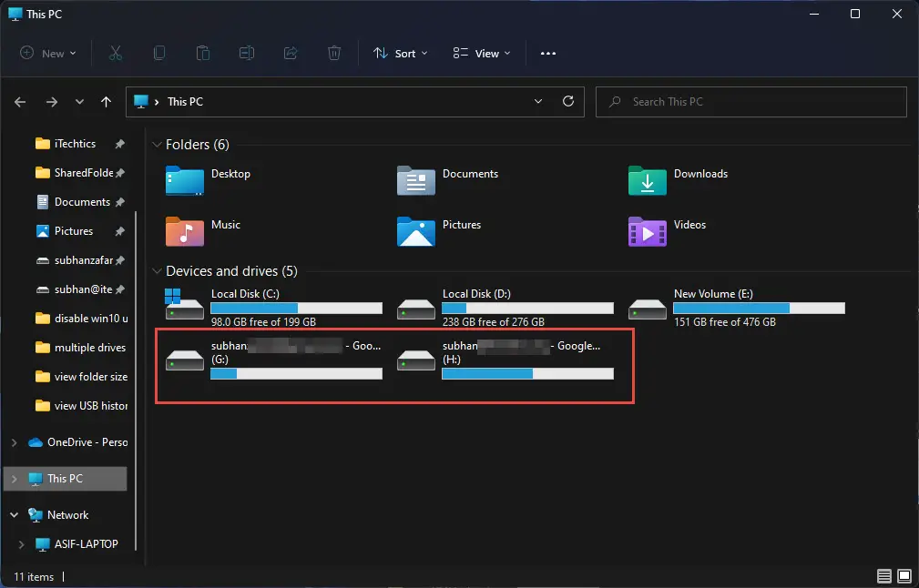Open pinned Documents in sidebar
Screen dimensions: 919x588
(82, 202)
